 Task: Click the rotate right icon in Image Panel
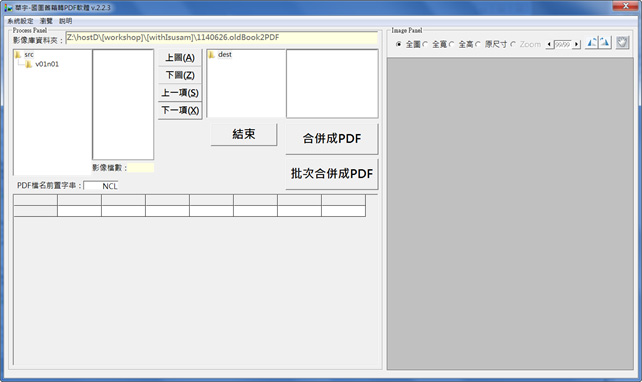[605, 43]
